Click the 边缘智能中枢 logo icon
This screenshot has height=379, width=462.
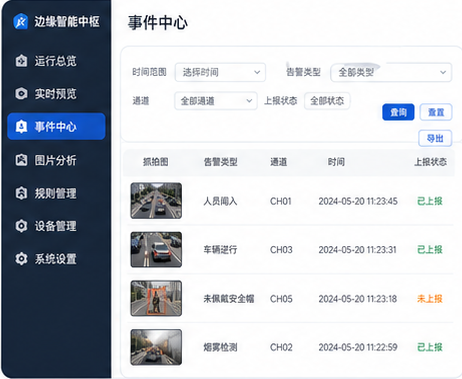coord(21,22)
